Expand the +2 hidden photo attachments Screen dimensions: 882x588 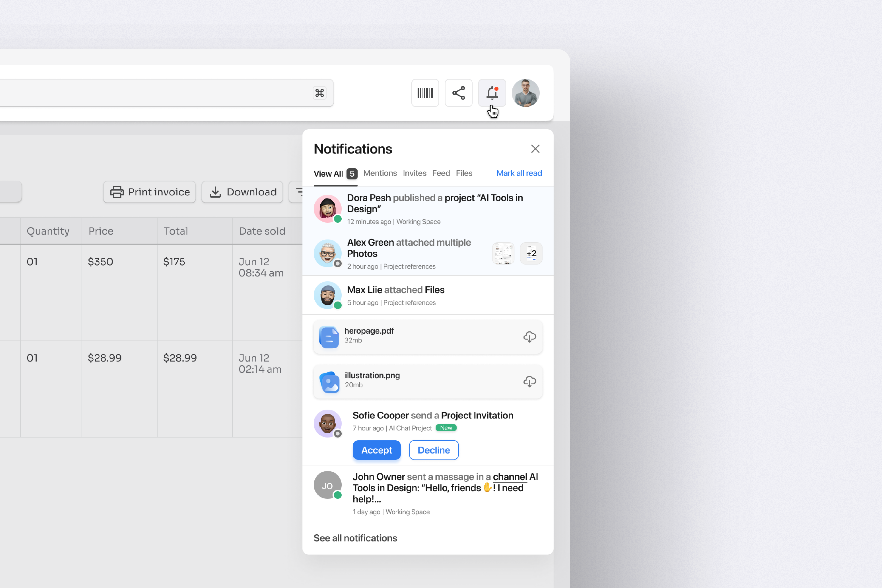[x=531, y=253]
